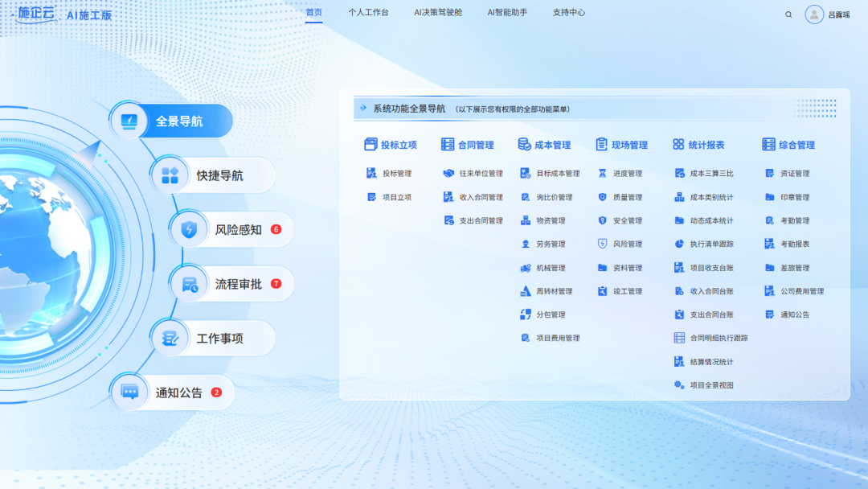
Task: Open 流程审批 icon
Action: tap(190, 284)
